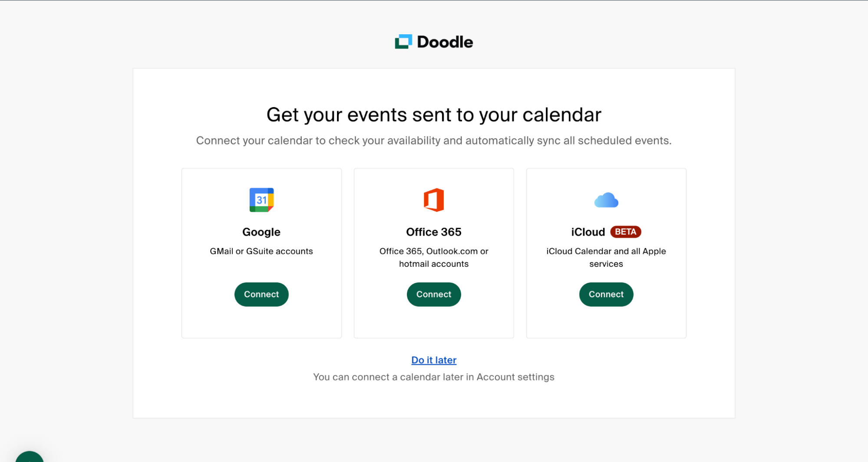Click the Office 365 logo icon
The width and height of the screenshot is (868, 462).
click(x=434, y=200)
